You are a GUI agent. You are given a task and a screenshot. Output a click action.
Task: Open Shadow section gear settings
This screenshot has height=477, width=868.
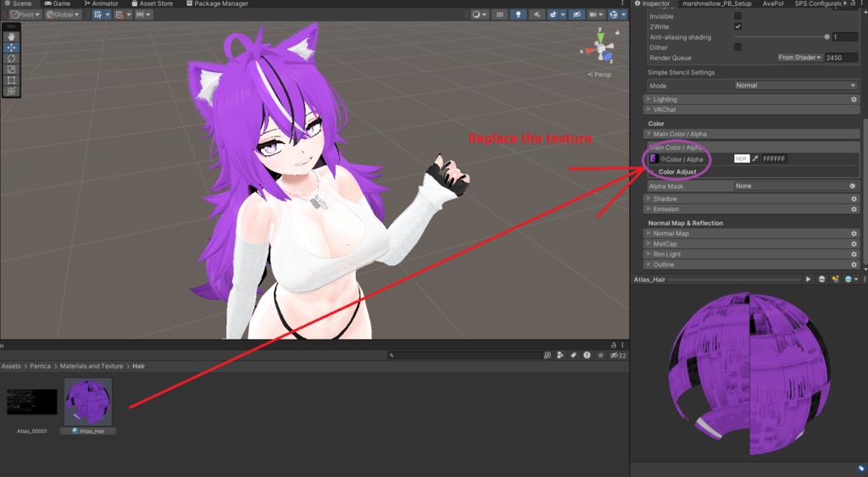point(854,198)
